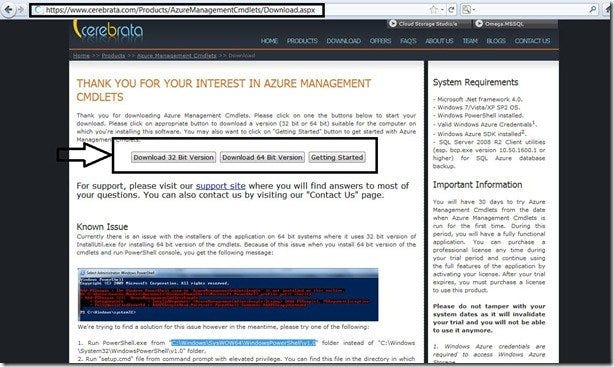Open the ABOUT US menu item
The height and width of the screenshot is (367, 614).
(x=439, y=41)
